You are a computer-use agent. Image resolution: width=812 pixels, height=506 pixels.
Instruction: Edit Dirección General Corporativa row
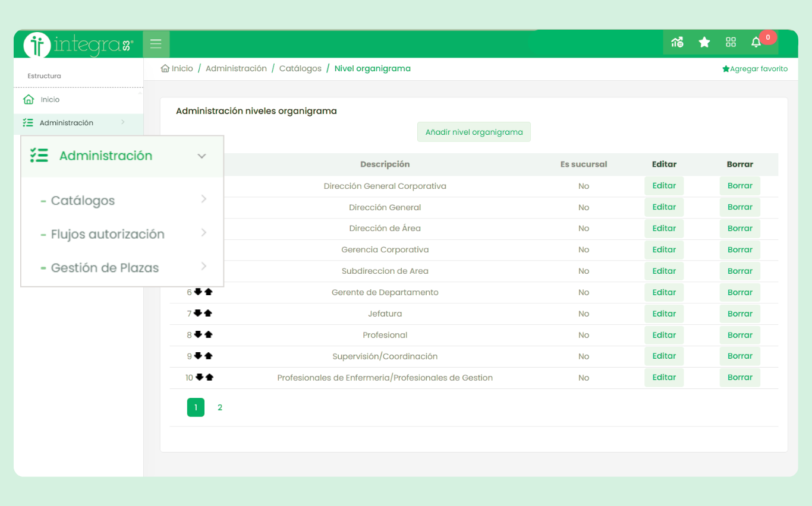(664, 186)
